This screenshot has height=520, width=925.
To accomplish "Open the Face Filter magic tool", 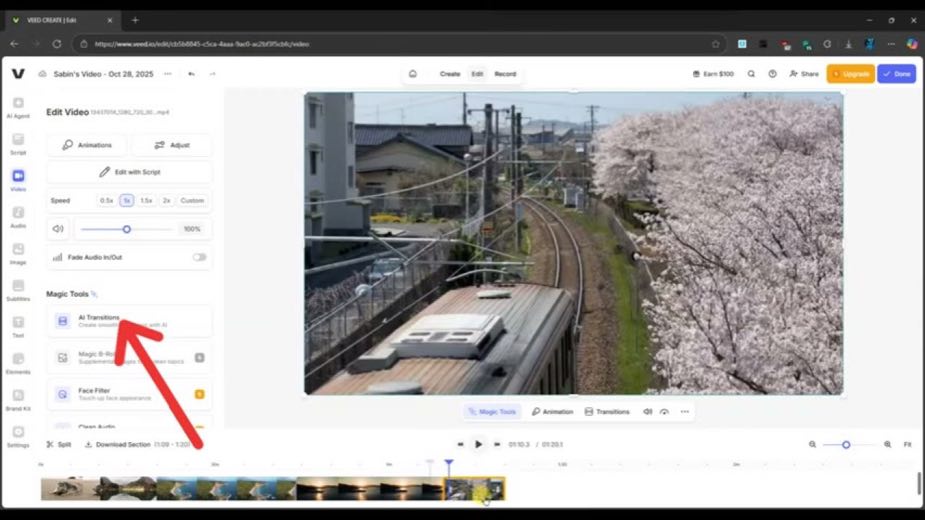I will [129, 394].
